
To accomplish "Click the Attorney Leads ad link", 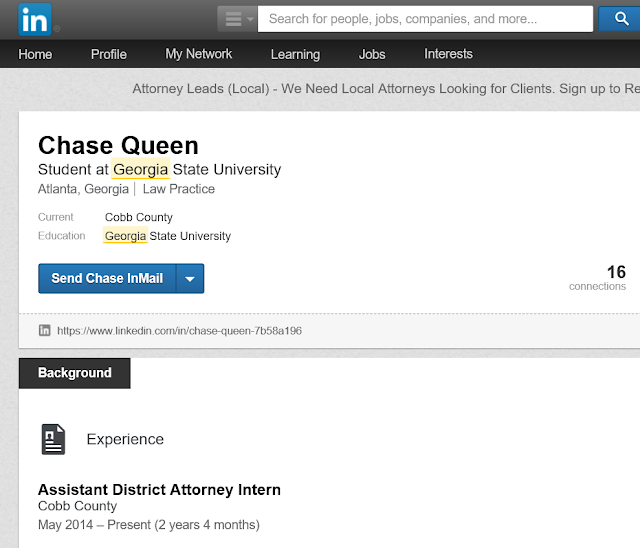I will click(x=386, y=89).
